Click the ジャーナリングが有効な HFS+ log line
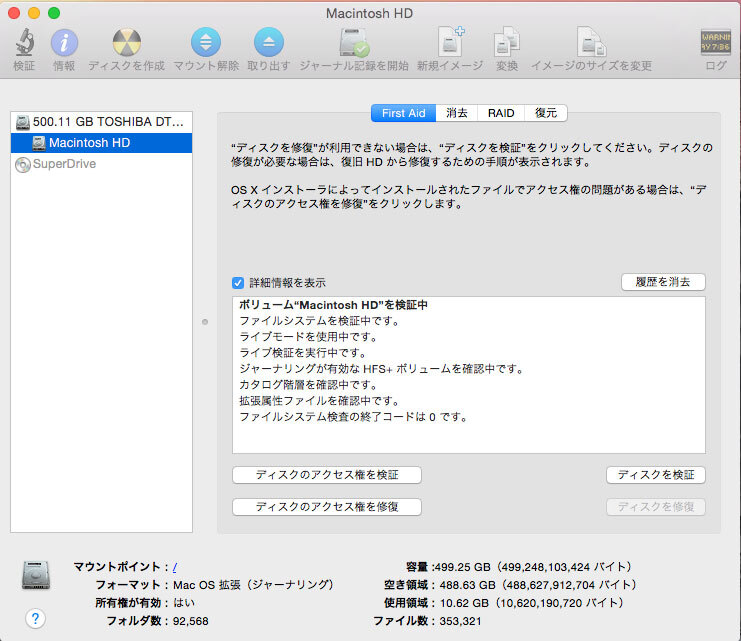Viewport: 741px width, 641px height. click(x=382, y=369)
